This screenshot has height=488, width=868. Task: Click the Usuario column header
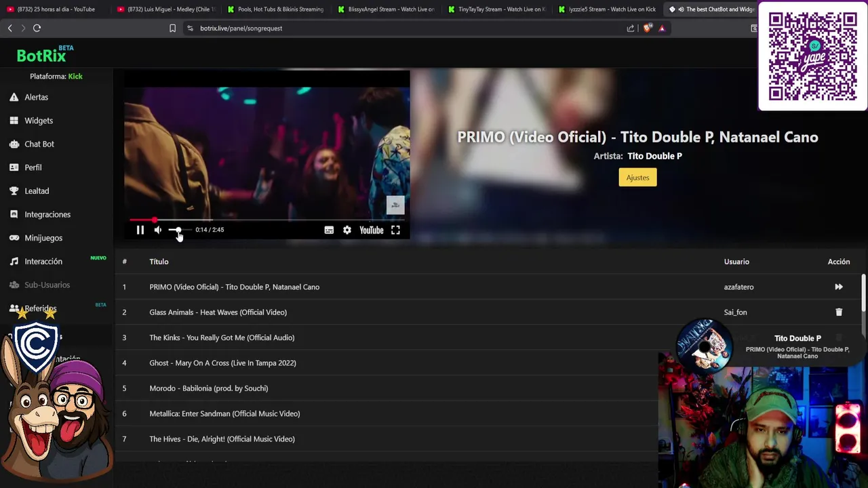(736, 262)
